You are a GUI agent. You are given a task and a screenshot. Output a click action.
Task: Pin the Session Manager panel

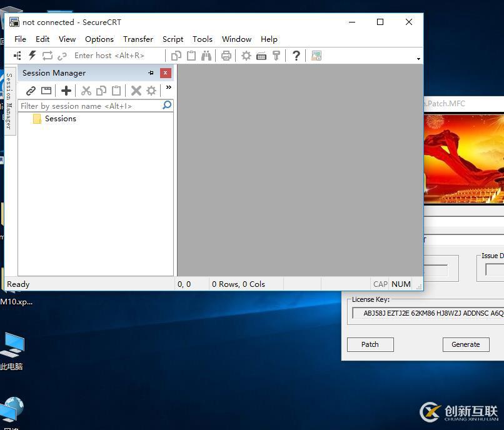point(151,72)
